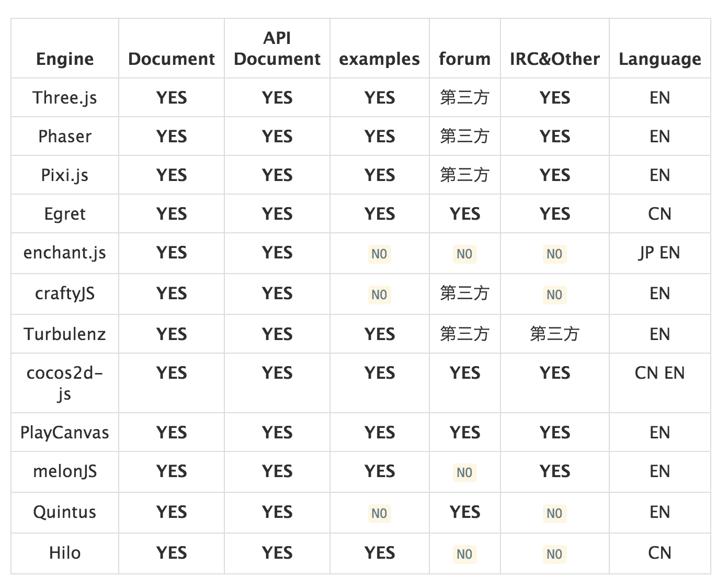This screenshot has width=728, height=588.
Task: Click the YES forum cell for Egret
Action: [x=465, y=214]
